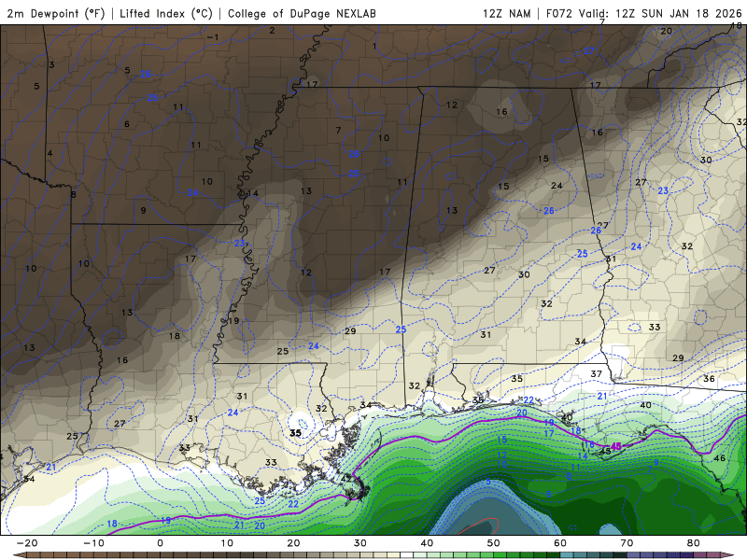
Task: Click the magenta '45' contour label
Action: (616, 446)
